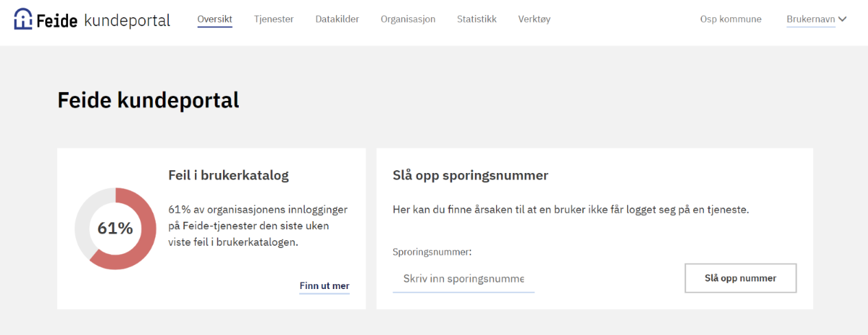This screenshot has height=335, width=868.
Task: Select the 61% av organisasjonens innlogginger paragraph
Action: (x=258, y=226)
